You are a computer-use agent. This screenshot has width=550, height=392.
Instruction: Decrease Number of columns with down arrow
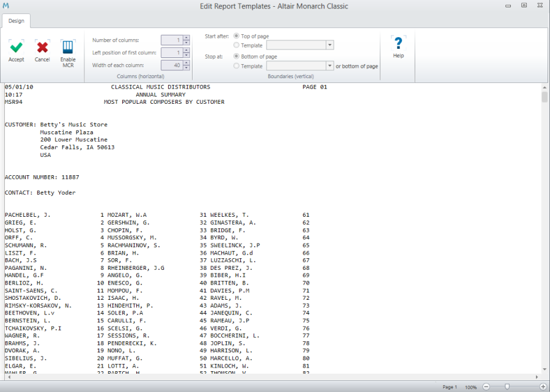pos(186,42)
